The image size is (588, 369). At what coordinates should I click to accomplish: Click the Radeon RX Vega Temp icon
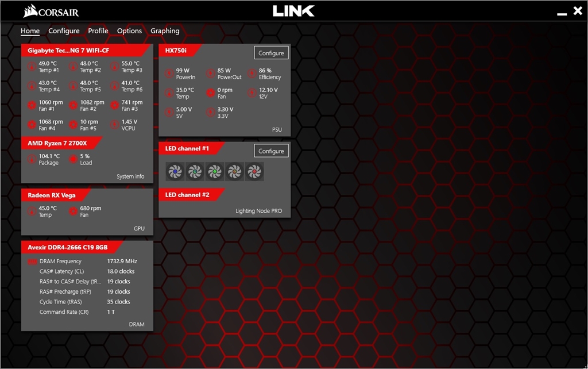tap(32, 212)
